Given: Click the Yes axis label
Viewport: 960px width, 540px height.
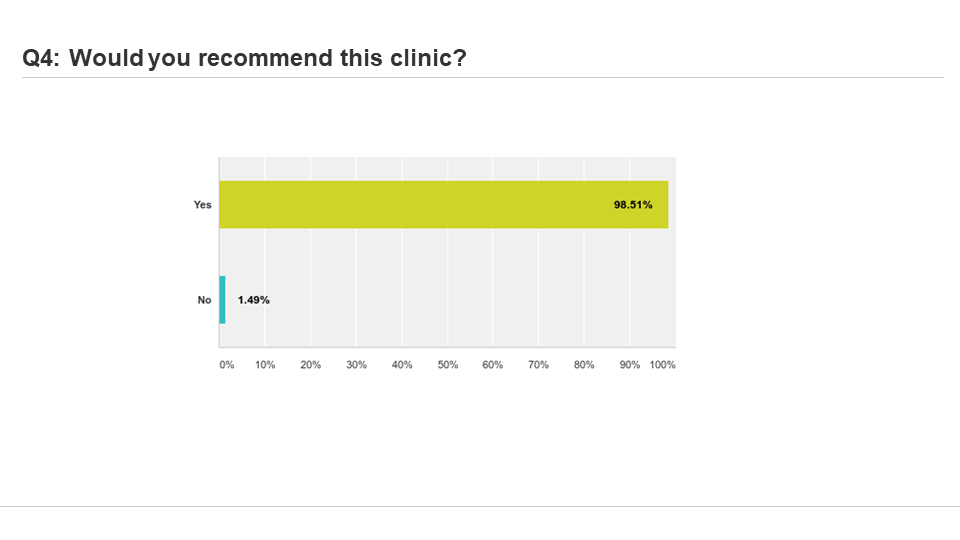Looking at the screenshot, I should (x=203, y=205).
